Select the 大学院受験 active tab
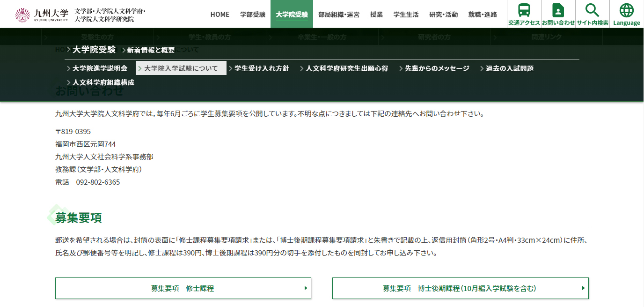The height and width of the screenshot is (307, 644). [292, 15]
